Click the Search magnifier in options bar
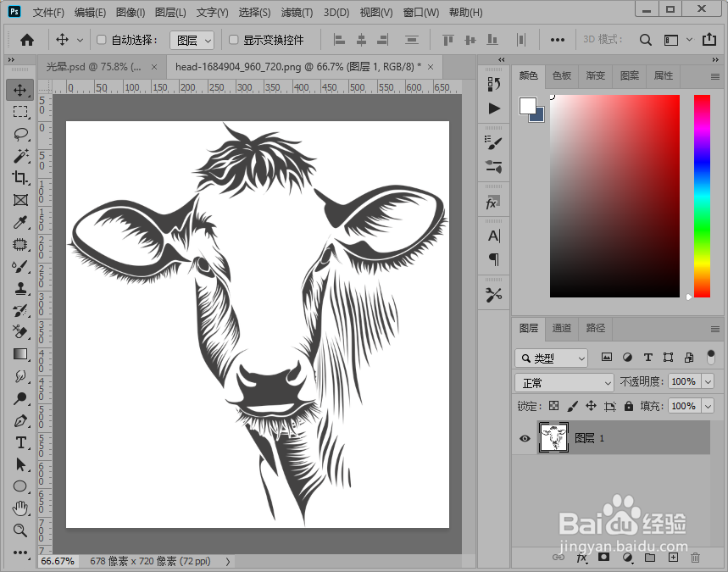The height and width of the screenshot is (572, 728). coord(645,40)
